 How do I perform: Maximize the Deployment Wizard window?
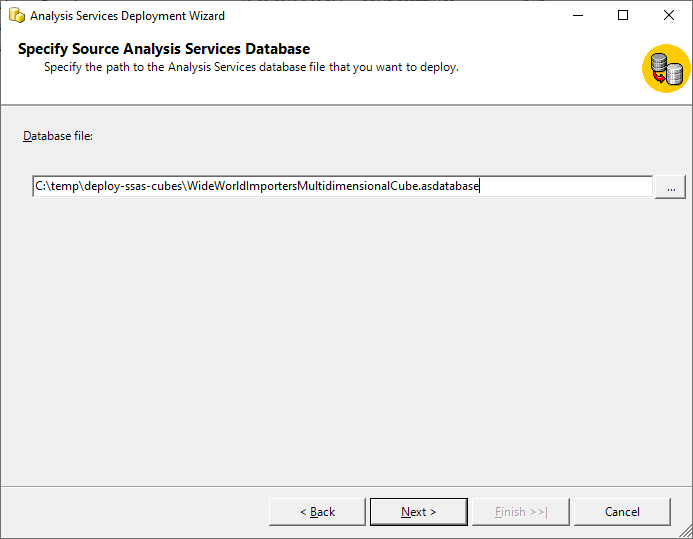pyautogui.click(x=623, y=16)
